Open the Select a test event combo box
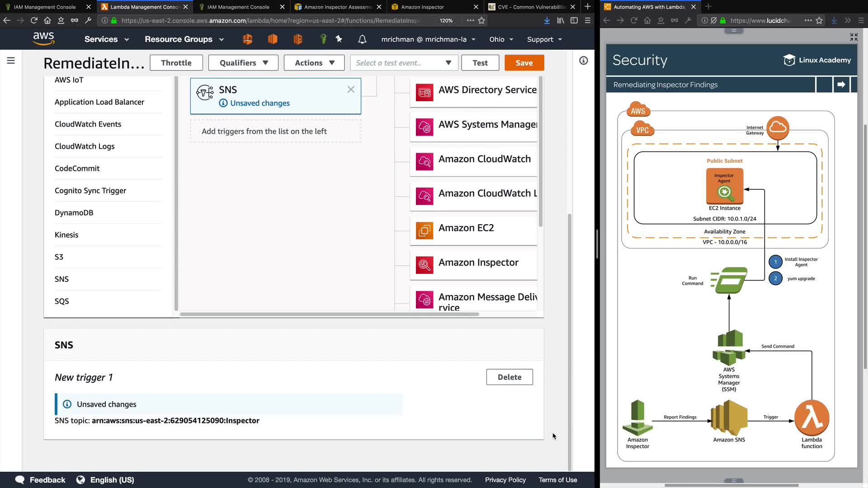This screenshot has height=488, width=868. (x=404, y=63)
